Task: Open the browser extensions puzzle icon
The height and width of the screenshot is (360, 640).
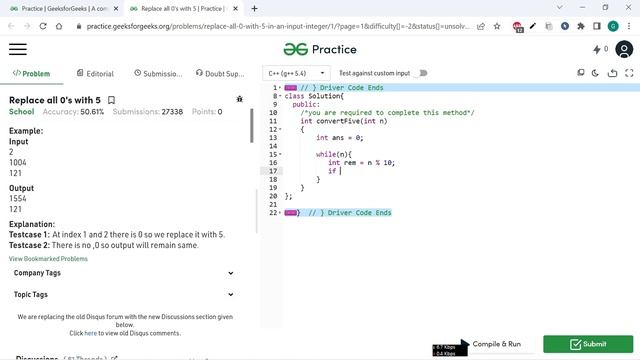Action: pos(581,26)
